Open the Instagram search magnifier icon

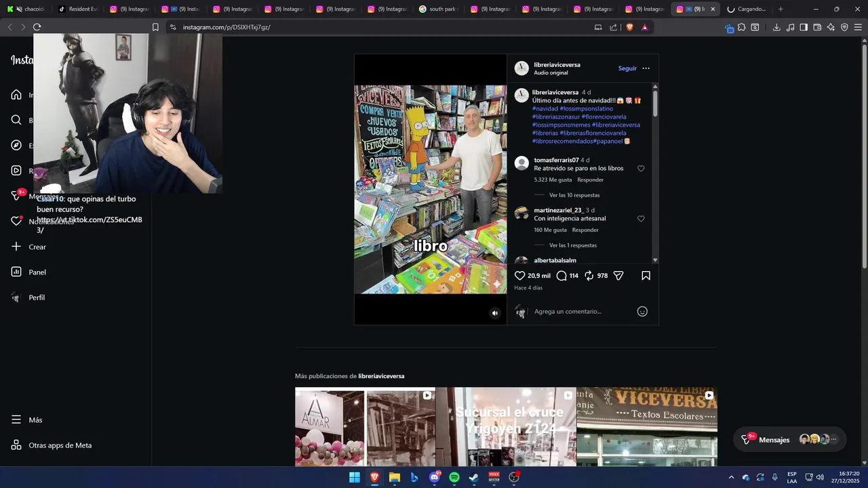coord(16,120)
